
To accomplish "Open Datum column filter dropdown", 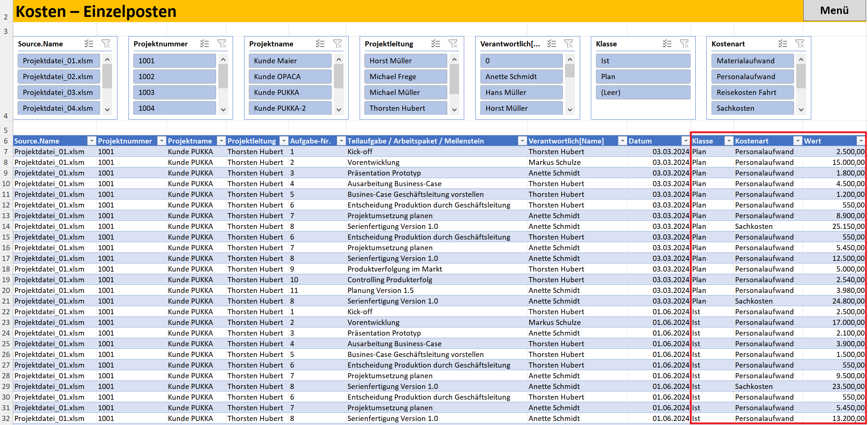I will [x=685, y=141].
